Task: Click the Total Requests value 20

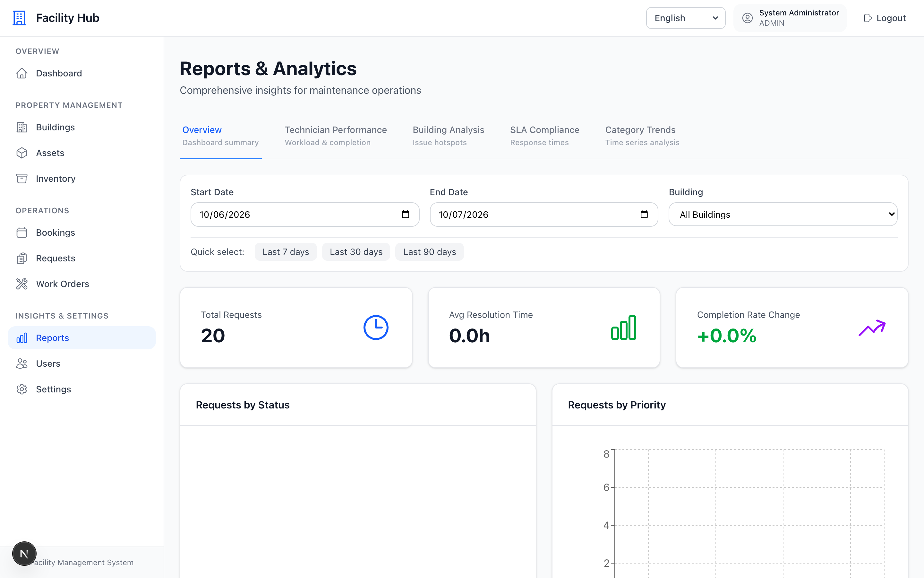Action: [x=213, y=336]
